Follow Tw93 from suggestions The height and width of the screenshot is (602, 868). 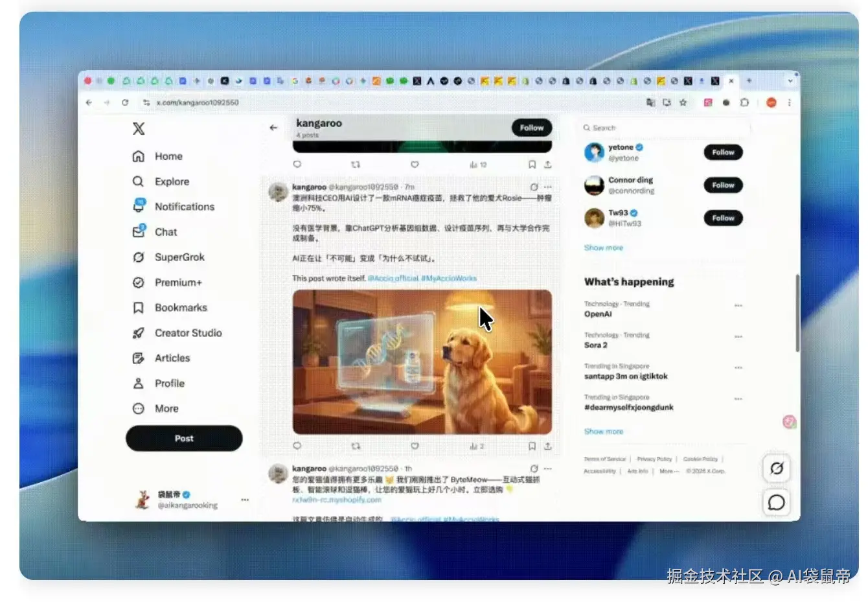click(x=723, y=218)
